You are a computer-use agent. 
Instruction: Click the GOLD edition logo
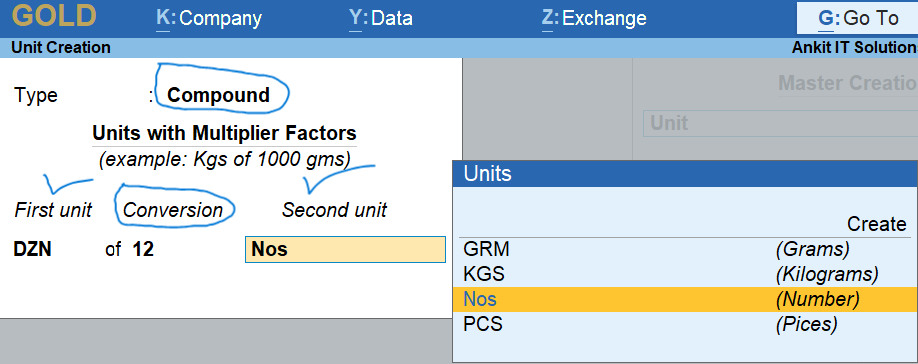(54, 17)
